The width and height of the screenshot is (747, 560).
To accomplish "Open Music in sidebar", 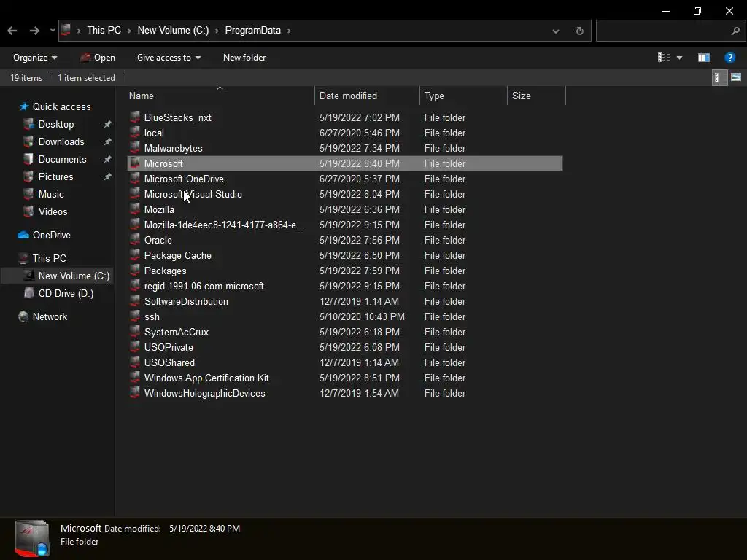I will tap(51, 194).
